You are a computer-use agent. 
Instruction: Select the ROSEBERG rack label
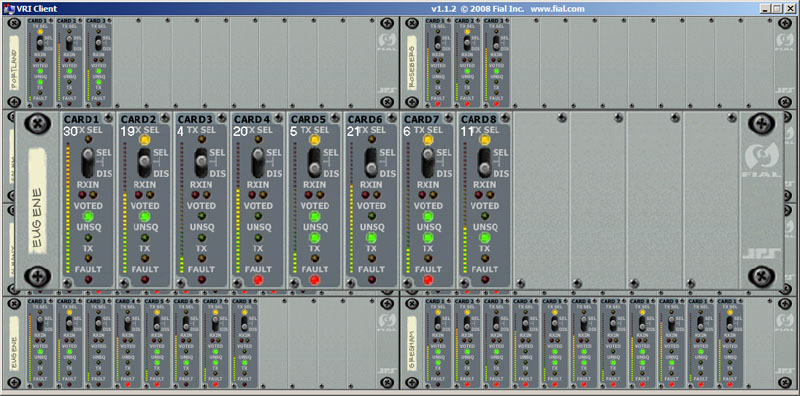412,63
